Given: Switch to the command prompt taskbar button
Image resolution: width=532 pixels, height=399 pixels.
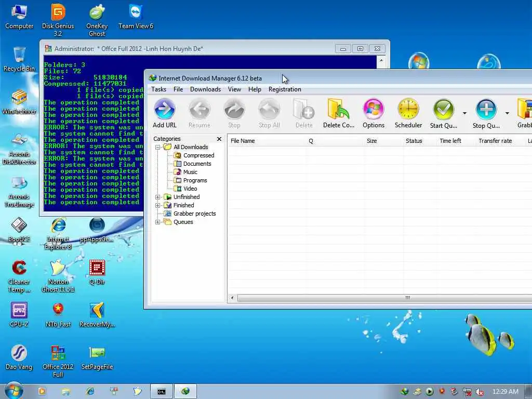Looking at the screenshot, I should point(162,392).
